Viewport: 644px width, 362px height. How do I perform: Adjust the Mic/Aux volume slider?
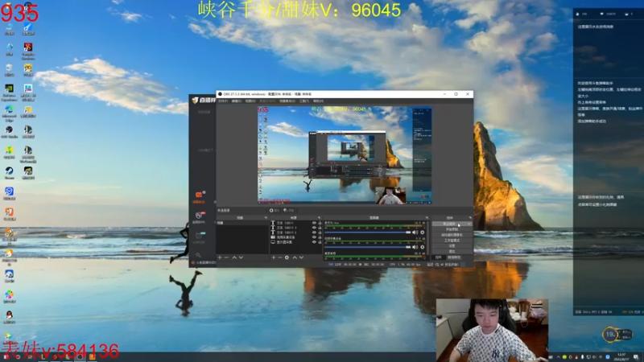(368, 232)
